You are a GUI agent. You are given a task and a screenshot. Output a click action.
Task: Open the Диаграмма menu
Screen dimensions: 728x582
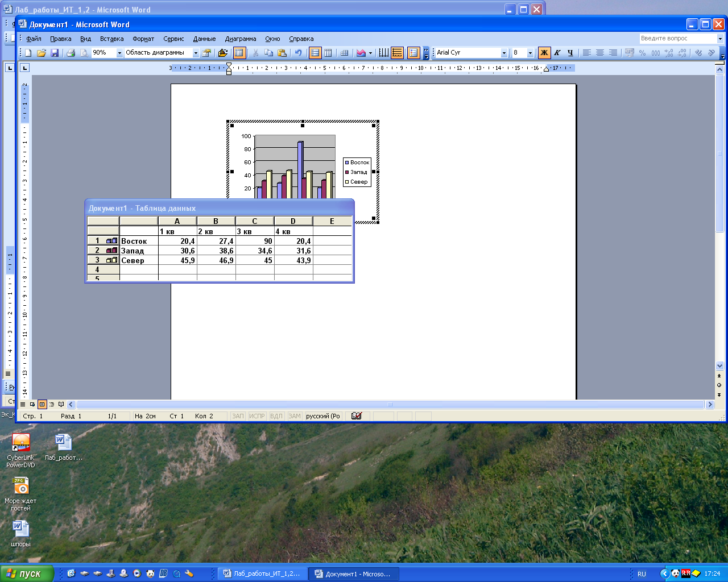coord(241,39)
